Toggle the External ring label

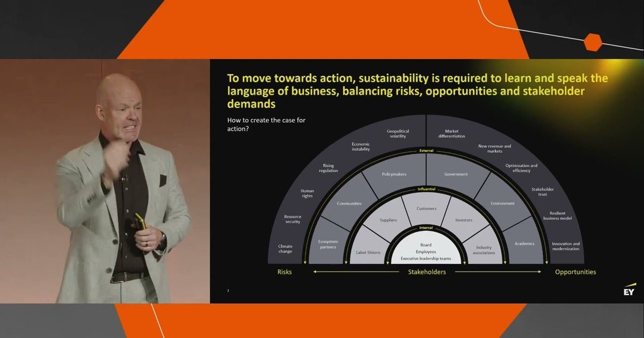426,151
